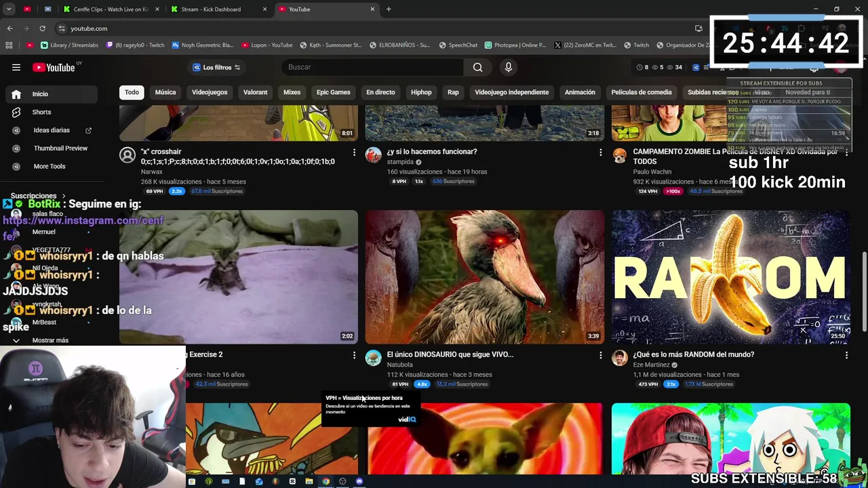Open options menu for El único DINOSAURIO video

pyautogui.click(x=600, y=355)
